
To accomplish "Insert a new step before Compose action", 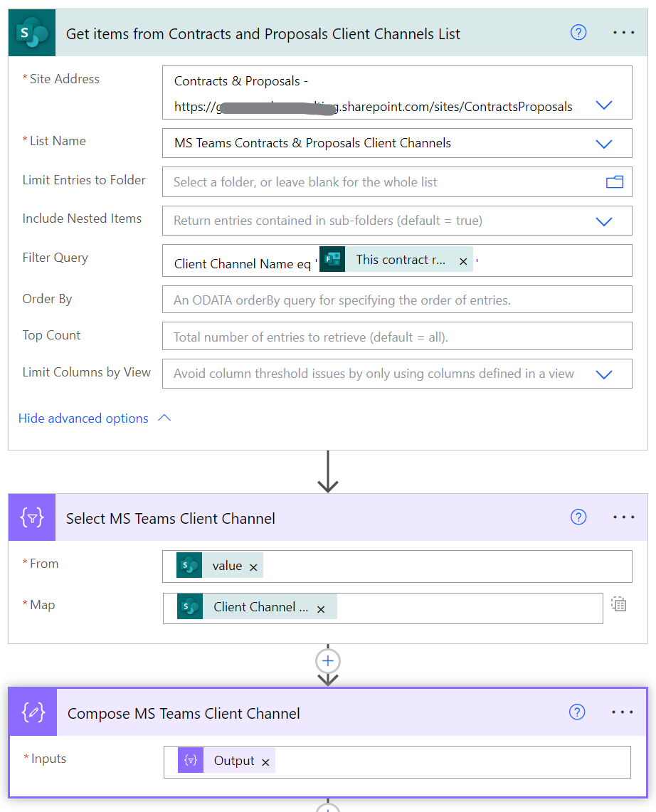I will coord(327,660).
